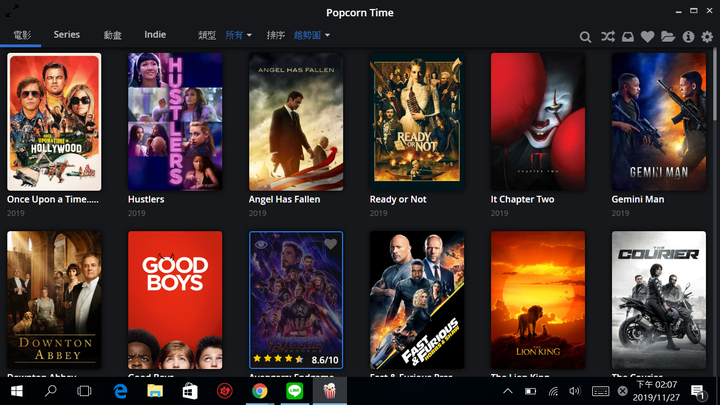720x405 pixels.
Task: Open the taskbar clock showing 下午 02:07
Action: tap(656, 391)
